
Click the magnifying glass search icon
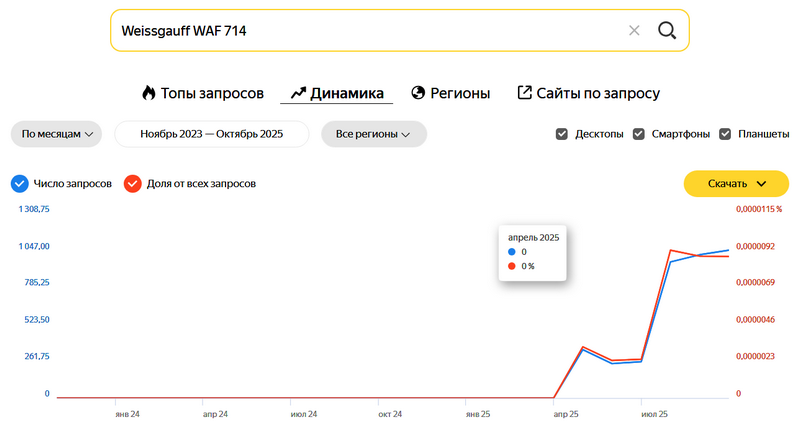click(667, 30)
